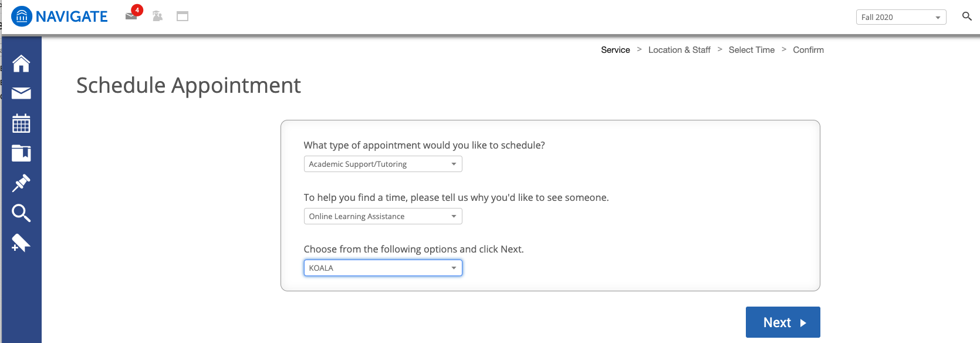
Task: Click the pushpin icon in sidebar
Action: [21, 183]
